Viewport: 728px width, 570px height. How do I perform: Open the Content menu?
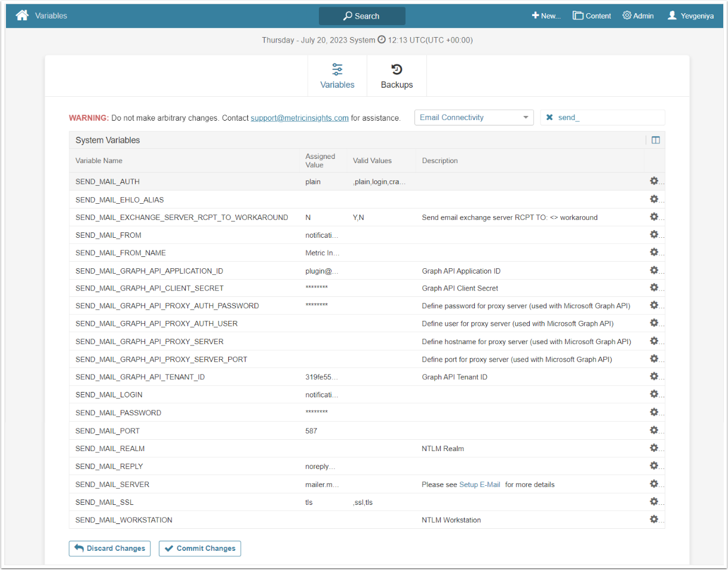pos(591,16)
